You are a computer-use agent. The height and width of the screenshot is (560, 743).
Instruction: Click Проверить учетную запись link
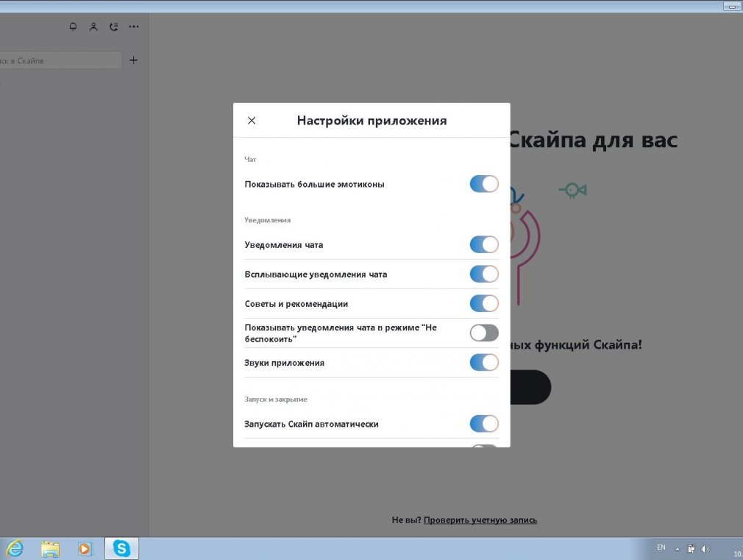(x=480, y=520)
